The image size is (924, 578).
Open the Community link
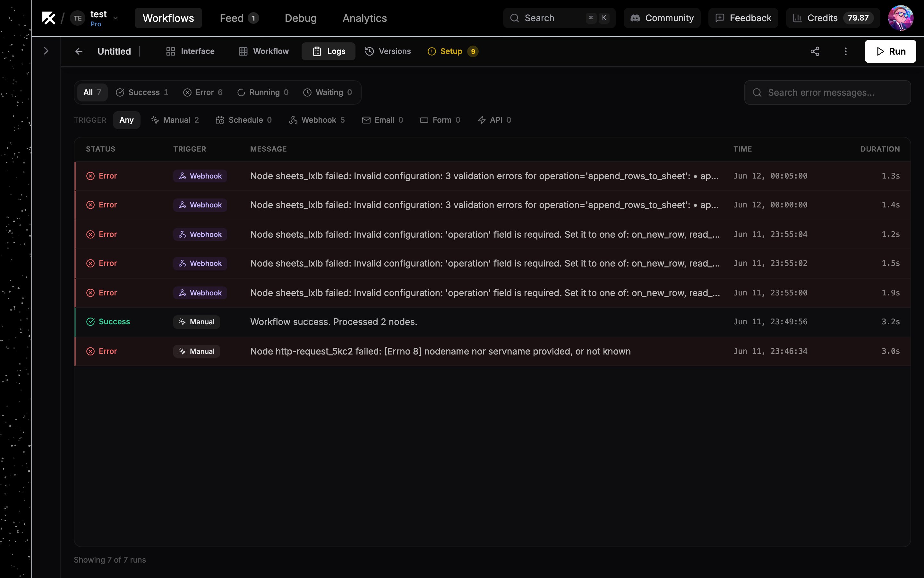point(662,18)
